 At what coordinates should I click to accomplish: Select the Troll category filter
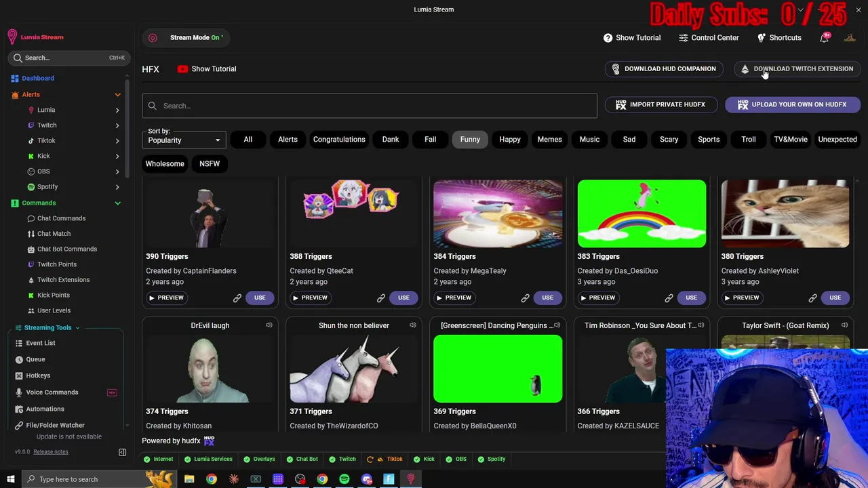749,140
